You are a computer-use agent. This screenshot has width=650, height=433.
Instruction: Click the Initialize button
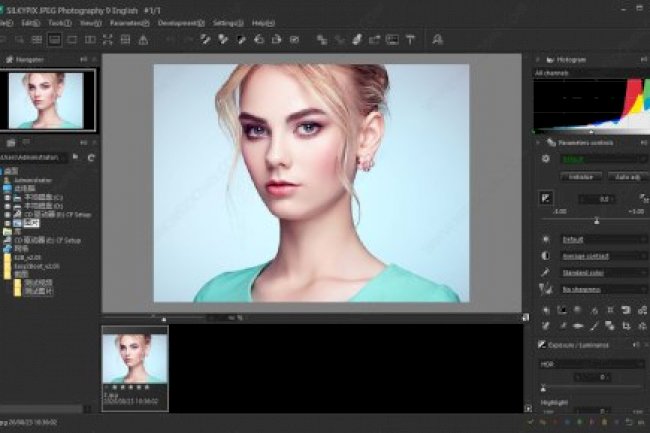pyautogui.click(x=581, y=177)
